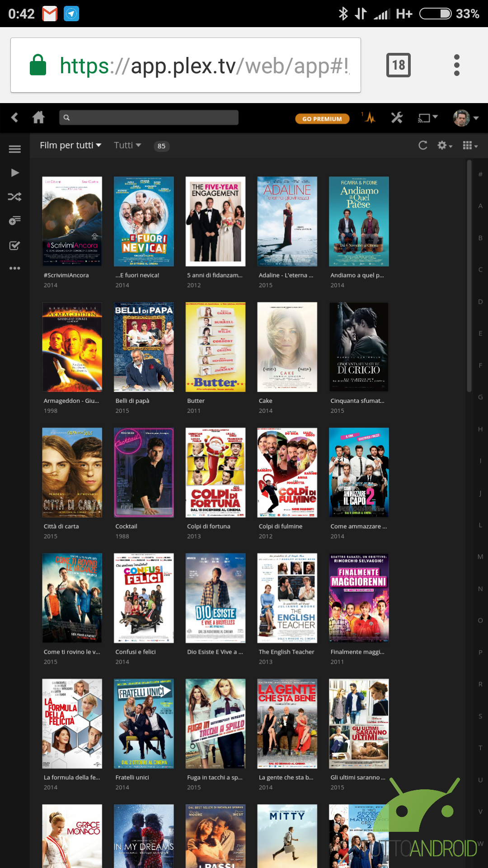
Task: Click the 85 item count badge
Action: pyautogui.click(x=161, y=146)
